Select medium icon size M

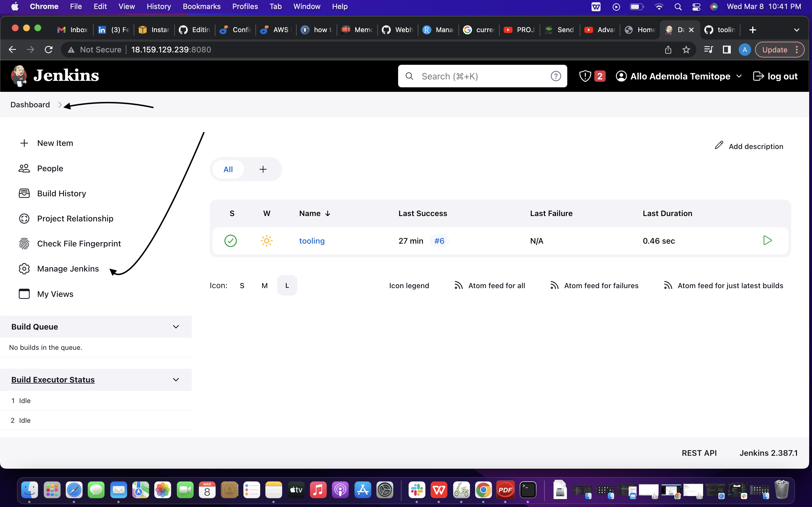264,285
